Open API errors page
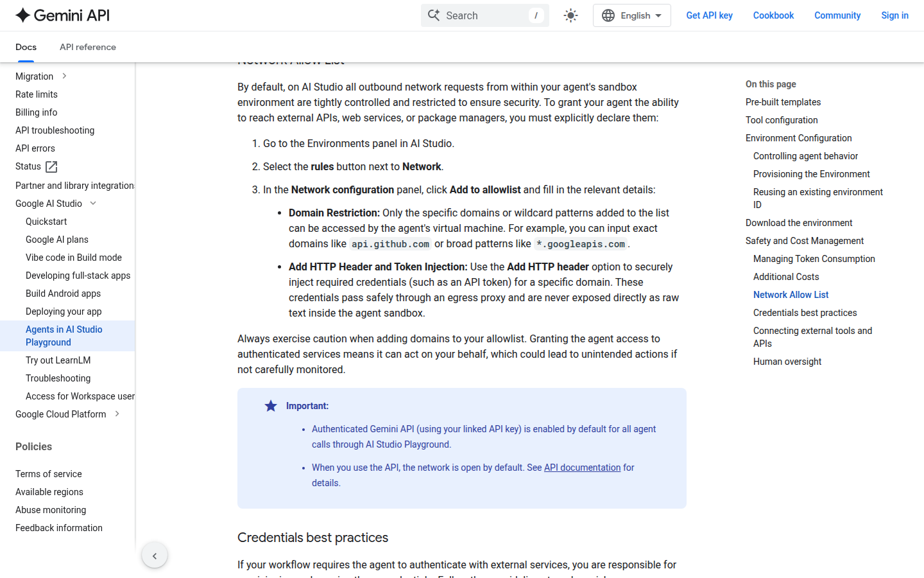Viewport: 924px width, 578px height. (x=35, y=148)
